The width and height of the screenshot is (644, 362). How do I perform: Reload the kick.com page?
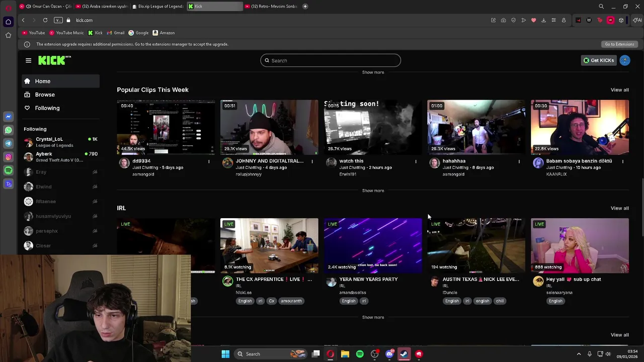45,20
